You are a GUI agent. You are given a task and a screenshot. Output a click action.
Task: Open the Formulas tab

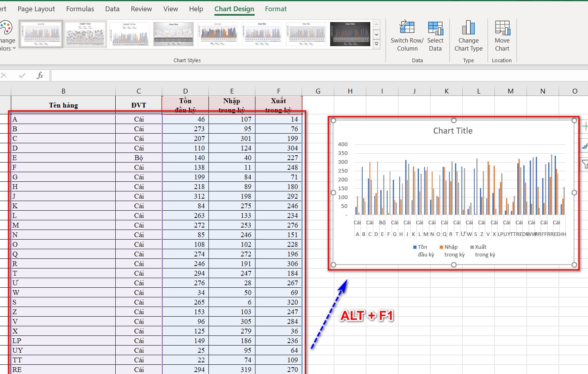coord(80,9)
